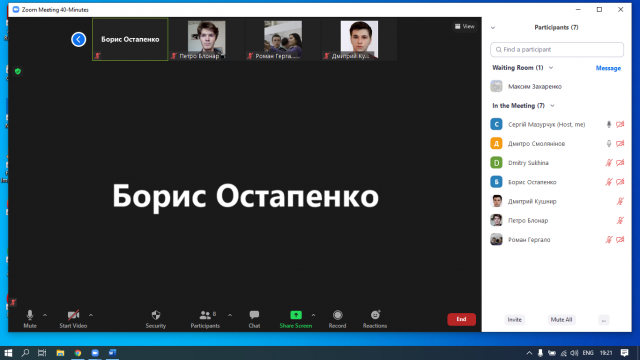
Task: Open the Windows Start menu
Action: 8,353
